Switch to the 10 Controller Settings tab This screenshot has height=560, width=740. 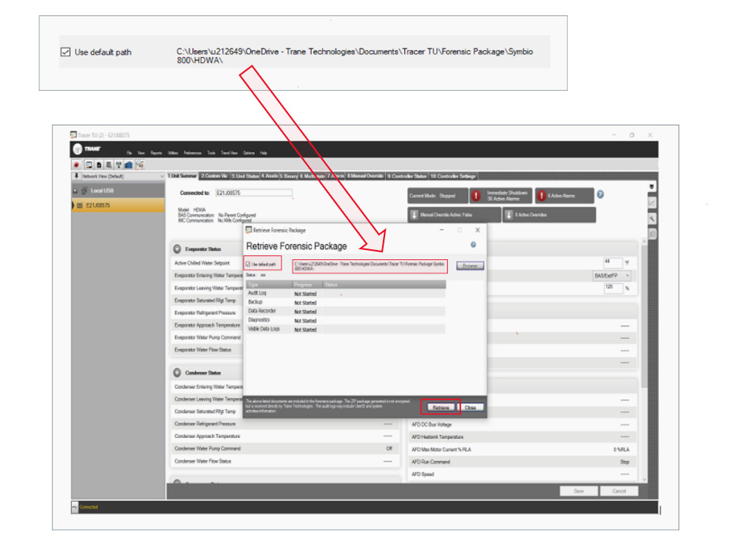pyautogui.click(x=453, y=176)
